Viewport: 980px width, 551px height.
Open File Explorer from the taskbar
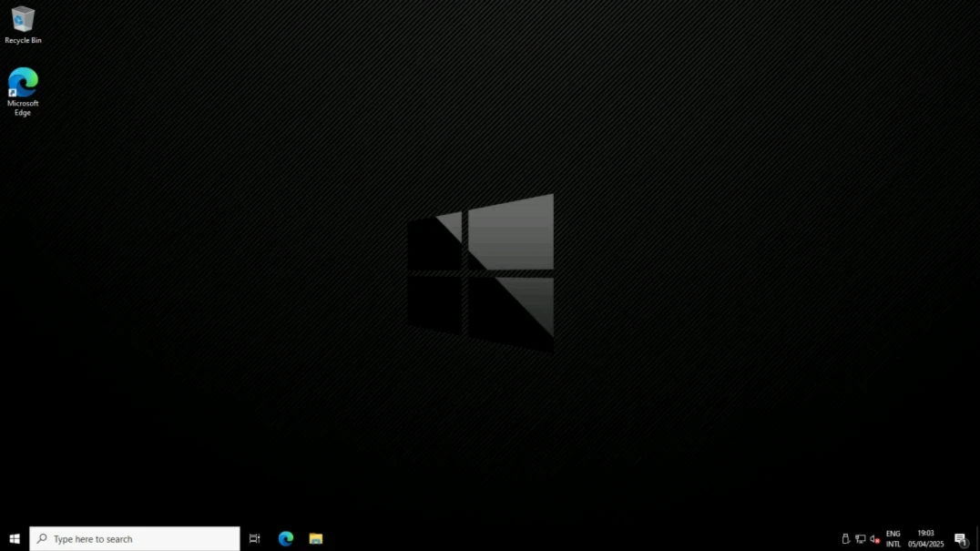316,538
